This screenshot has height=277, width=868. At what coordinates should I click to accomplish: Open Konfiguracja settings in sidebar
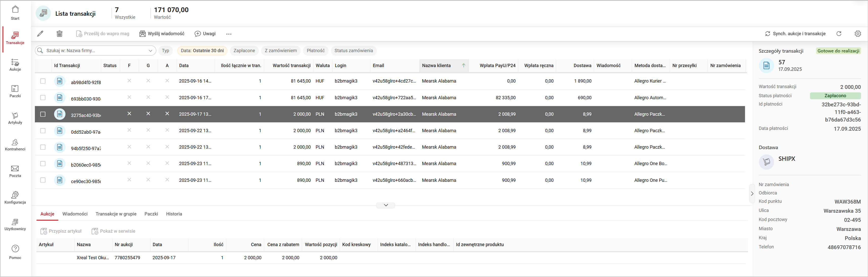[x=15, y=198]
